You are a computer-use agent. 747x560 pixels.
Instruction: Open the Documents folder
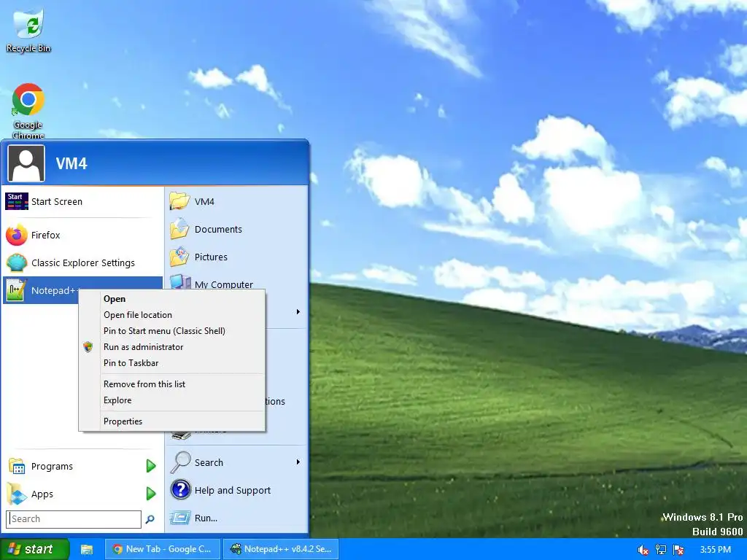coord(236,229)
